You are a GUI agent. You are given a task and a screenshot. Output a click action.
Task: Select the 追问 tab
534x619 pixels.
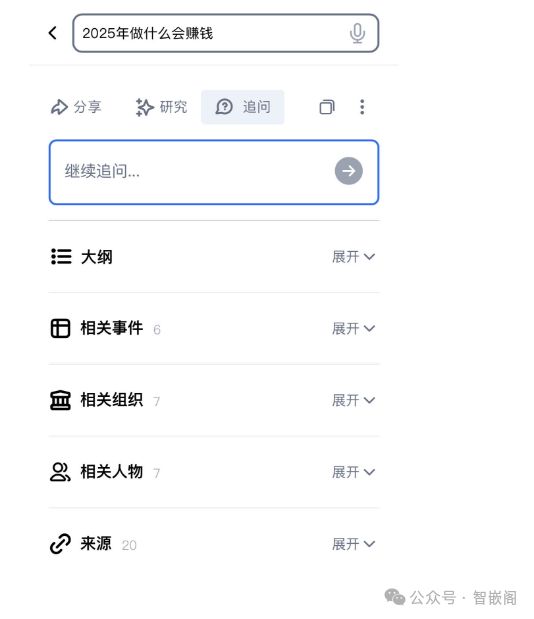tap(243, 107)
